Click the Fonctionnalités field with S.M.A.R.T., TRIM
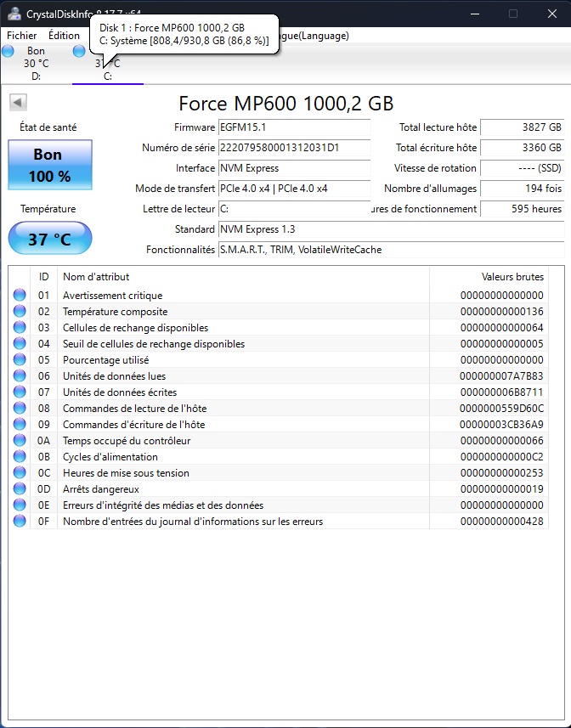The height and width of the screenshot is (728, 571). pos(392,250)
